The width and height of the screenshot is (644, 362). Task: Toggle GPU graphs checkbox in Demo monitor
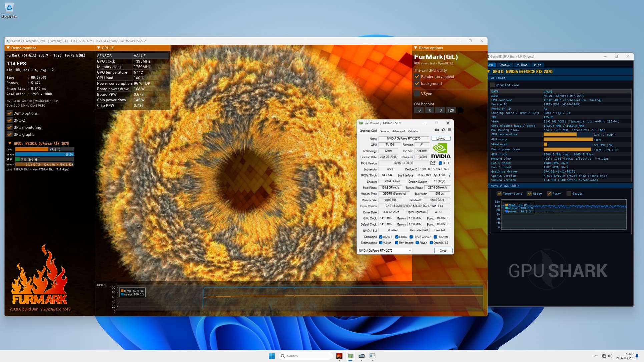point(10,134)
